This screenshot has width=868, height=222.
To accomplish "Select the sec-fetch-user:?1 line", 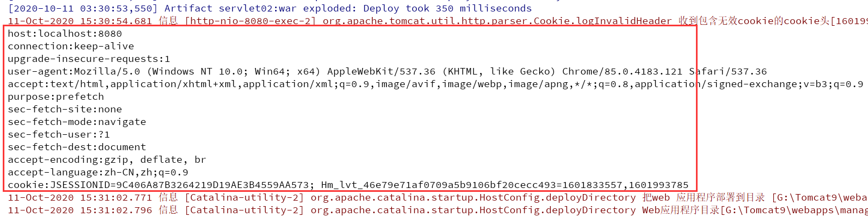I will tap(59, 134).
